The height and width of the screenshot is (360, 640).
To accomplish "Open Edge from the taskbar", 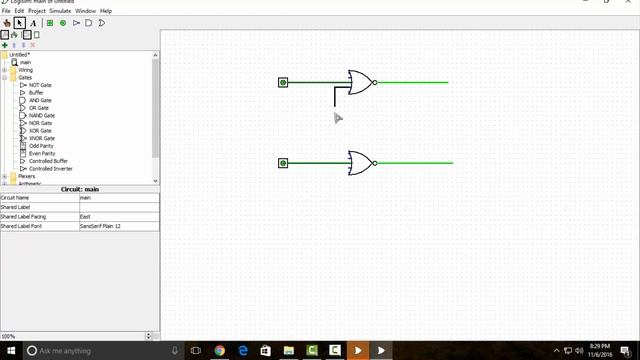I will point(243,351).
